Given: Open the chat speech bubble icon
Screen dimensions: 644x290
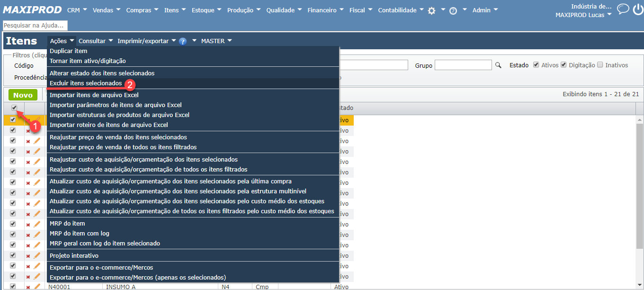Looking at the screenshot, I should [x=623, y=9].
